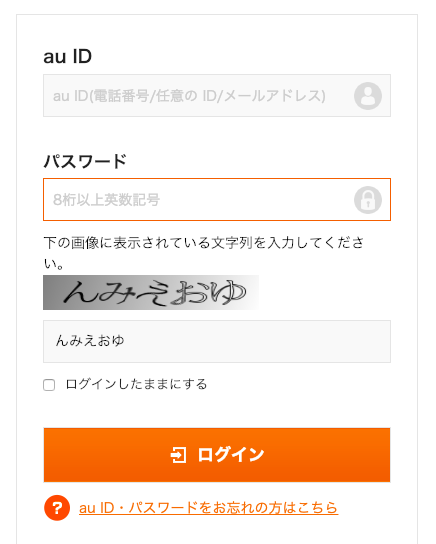Toggle the ログインしたままにする checkbox
436x544 pixels.
(49, 385)
